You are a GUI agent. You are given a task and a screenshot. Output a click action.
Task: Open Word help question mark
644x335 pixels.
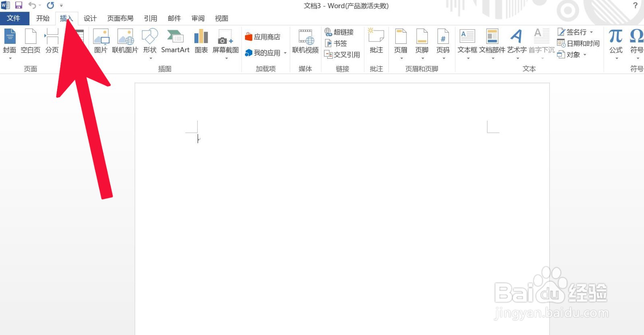[635, 6]
